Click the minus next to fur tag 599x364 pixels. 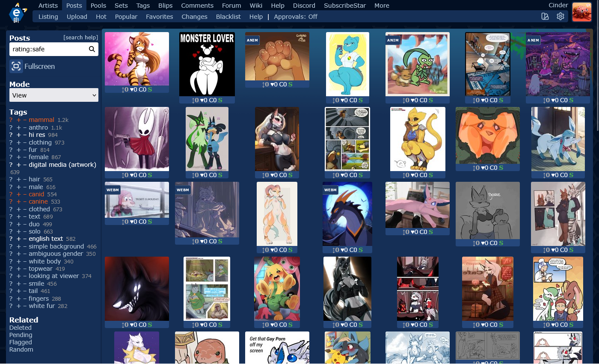point(25,150)
